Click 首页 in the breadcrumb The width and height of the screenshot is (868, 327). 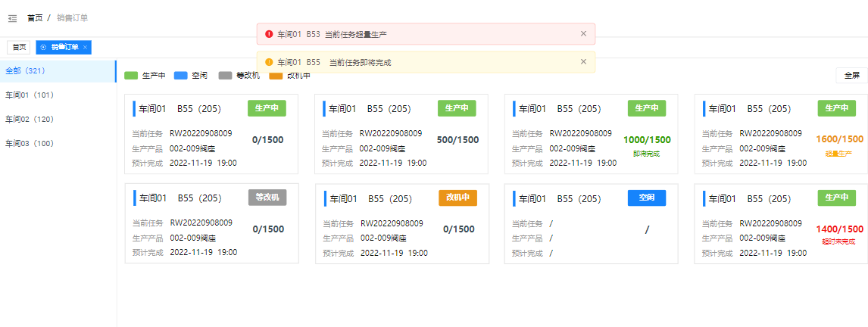[35, 17]
